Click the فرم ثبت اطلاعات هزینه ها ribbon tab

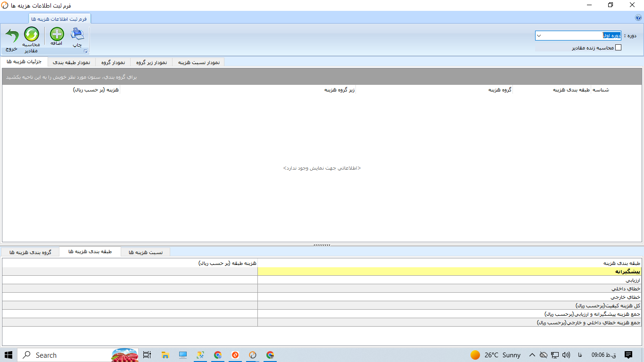[x=60, y=19]
